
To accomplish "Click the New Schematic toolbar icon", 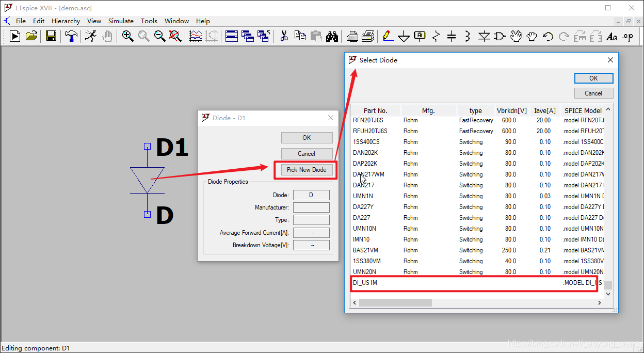I will coord(15,36).
